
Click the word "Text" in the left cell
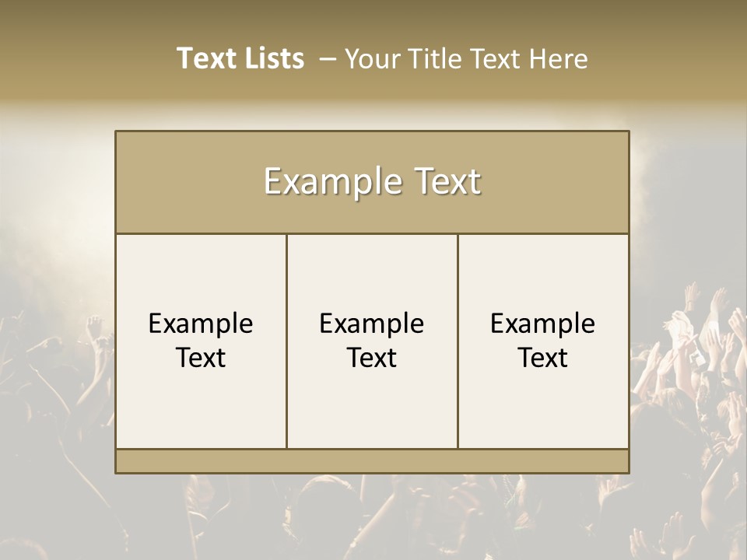click(201, 358)
